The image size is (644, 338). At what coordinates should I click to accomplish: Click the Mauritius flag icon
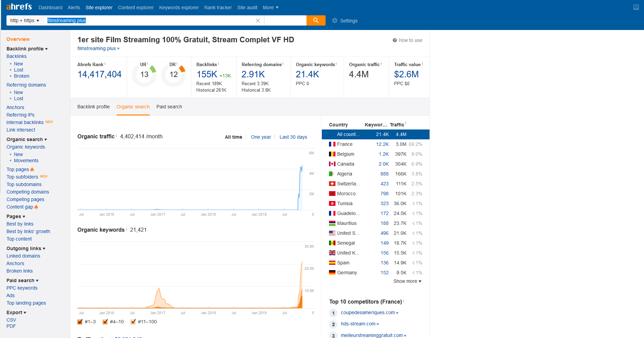coord(332,223)
